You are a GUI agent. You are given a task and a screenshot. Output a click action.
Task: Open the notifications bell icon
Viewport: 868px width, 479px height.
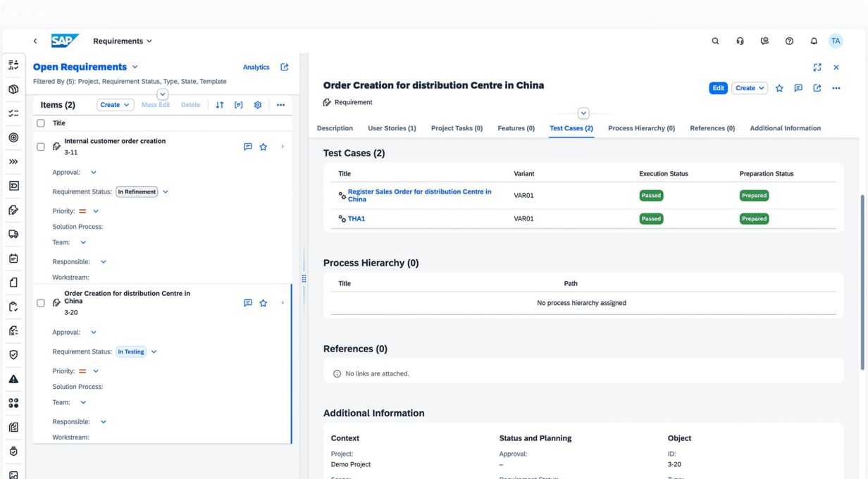coord(814,41)
